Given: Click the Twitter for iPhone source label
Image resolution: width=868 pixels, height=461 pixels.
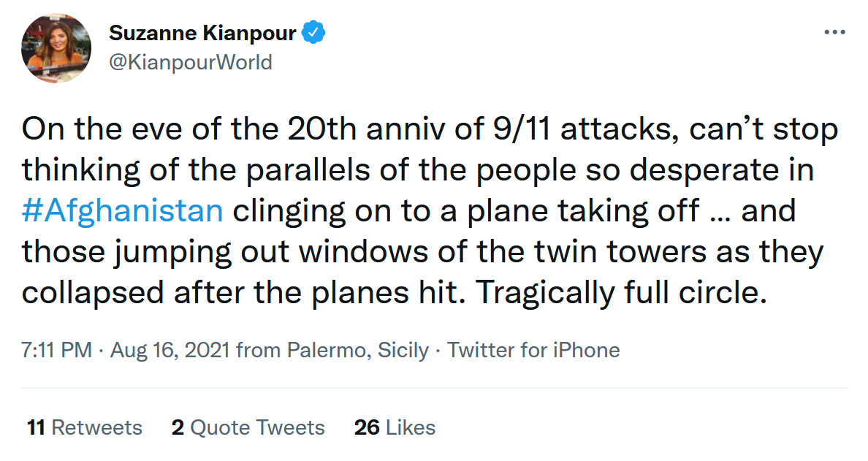Looking at the screenshot, I should click(533, 350).
